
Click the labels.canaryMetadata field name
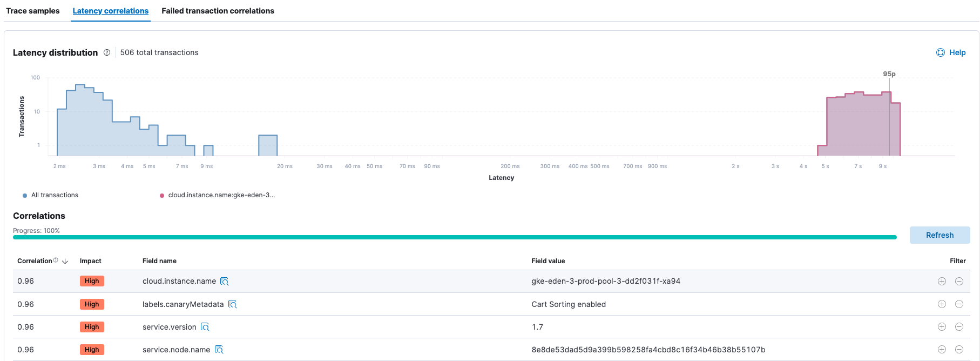(x=183, y=304)
